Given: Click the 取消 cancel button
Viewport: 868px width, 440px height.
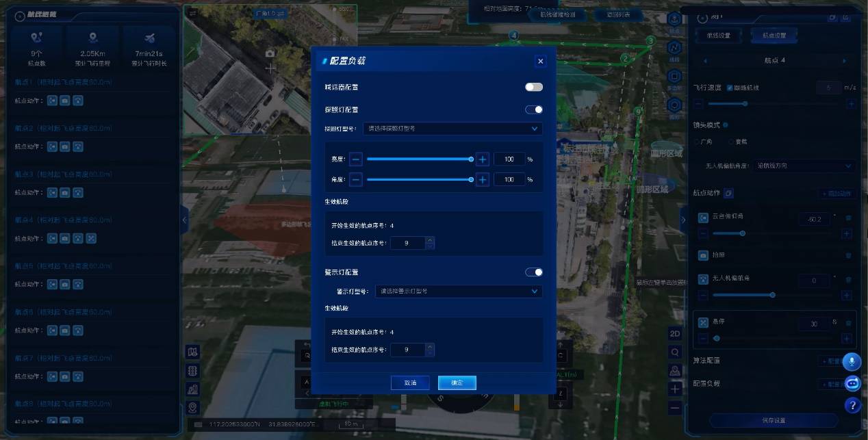Looking at the screenshot, I should tap(410, 383).
